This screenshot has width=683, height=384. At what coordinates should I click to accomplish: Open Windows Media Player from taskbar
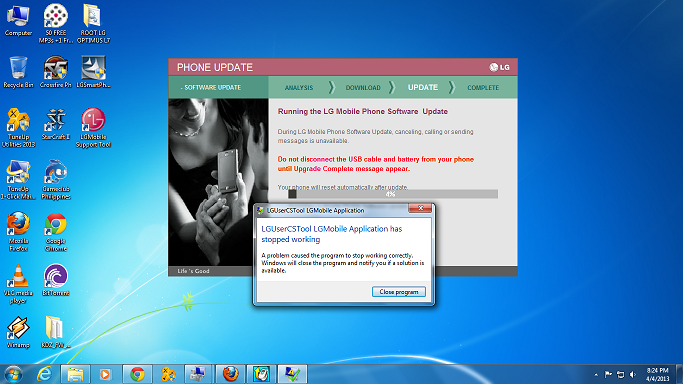[105, 374]
